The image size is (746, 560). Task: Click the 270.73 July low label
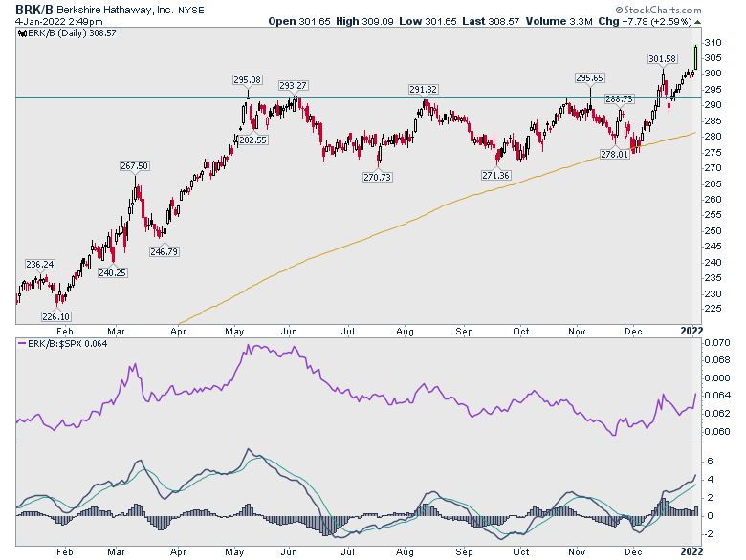[x=377, y=178]
